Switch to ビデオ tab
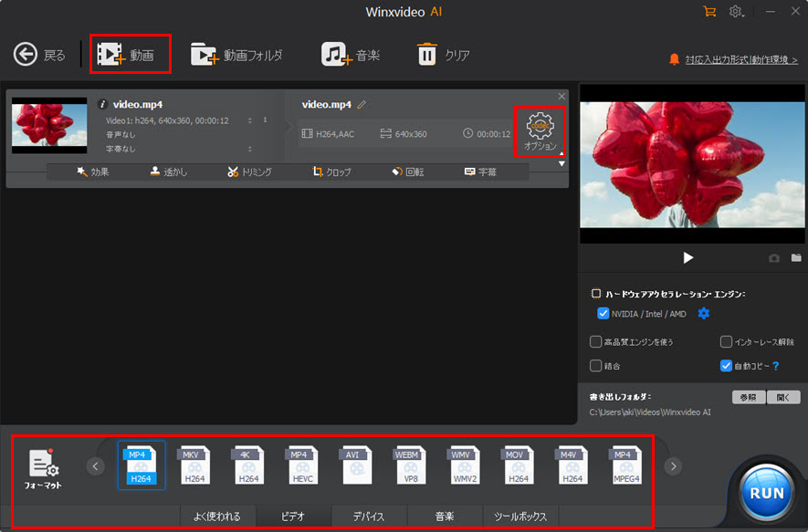This screenshot has width=808, height=532. coord(293,516)
